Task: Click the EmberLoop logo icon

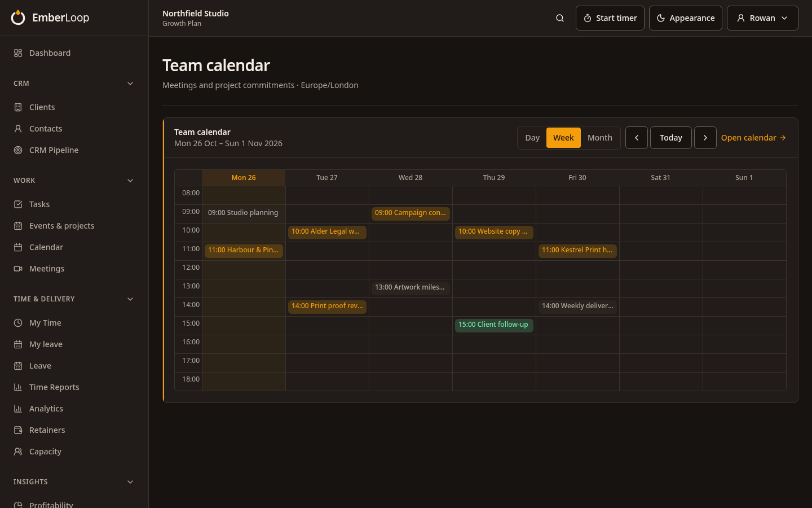Action: (18, 17)
